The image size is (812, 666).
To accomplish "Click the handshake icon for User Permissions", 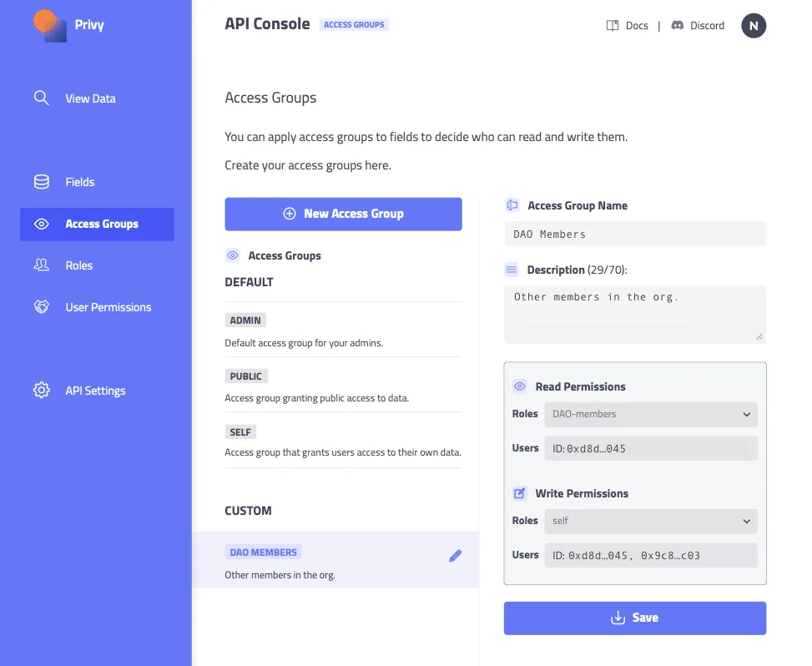I will (x=41, y=307).
